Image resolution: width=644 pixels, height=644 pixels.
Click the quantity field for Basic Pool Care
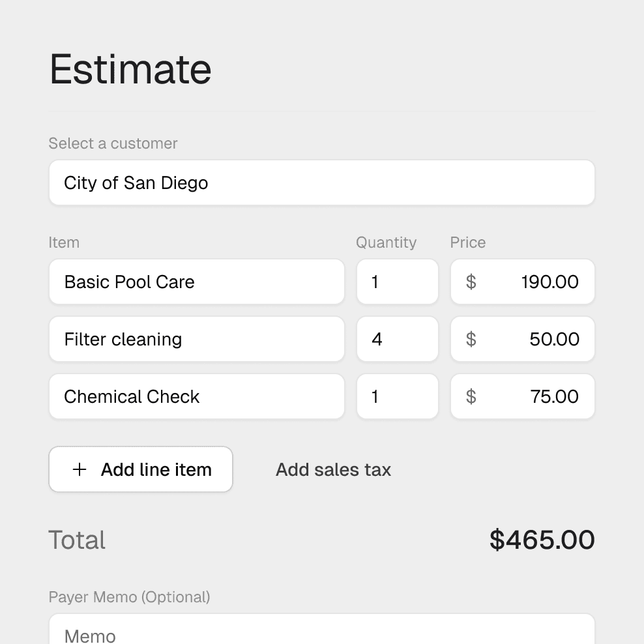point(397,282)
